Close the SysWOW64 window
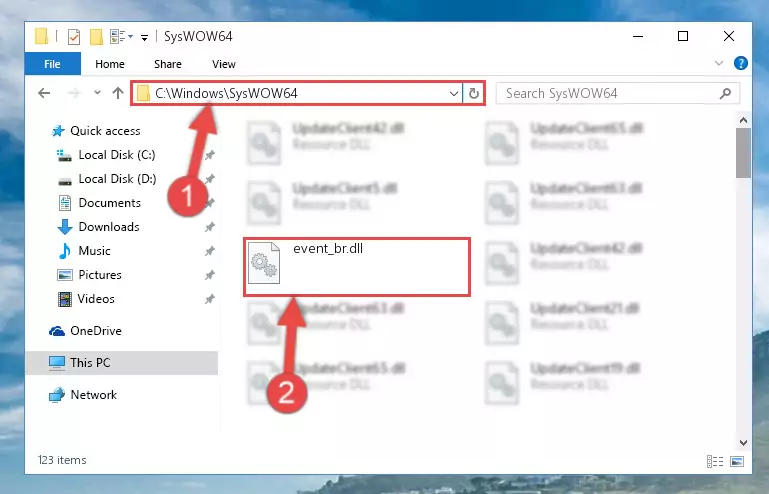This screenshot has width=769, height=494. (x=729, y=36)
